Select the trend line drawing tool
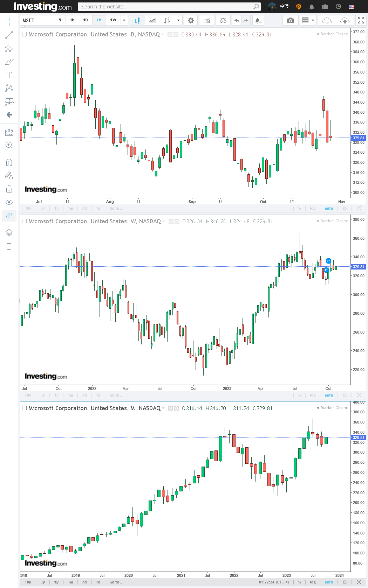 coord(9,35)
